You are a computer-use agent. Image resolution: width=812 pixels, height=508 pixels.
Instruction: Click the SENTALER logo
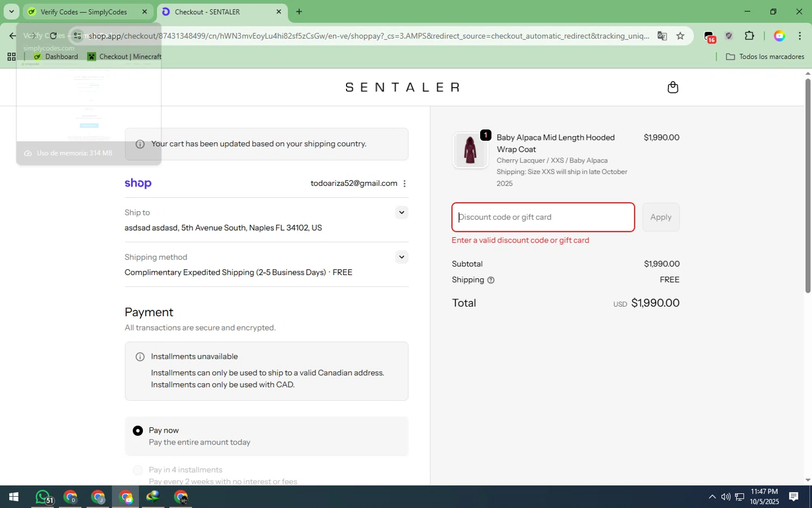pos(402,87)
